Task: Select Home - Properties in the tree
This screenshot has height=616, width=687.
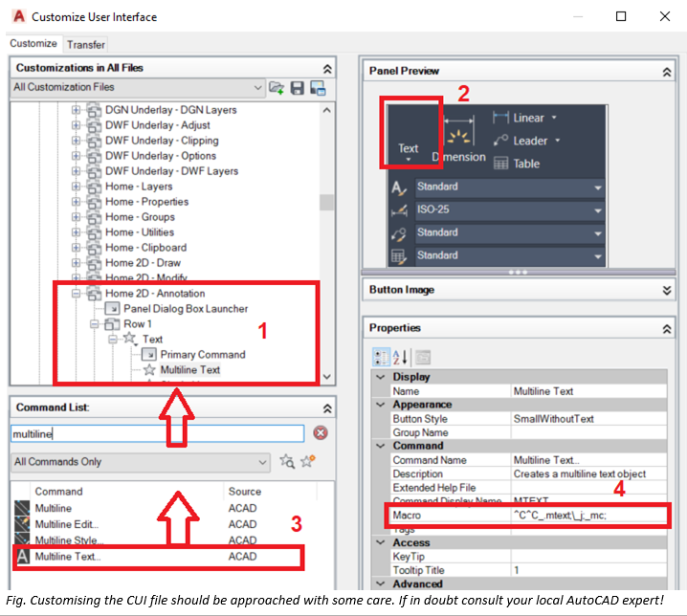Action: [x=146, y=202]
